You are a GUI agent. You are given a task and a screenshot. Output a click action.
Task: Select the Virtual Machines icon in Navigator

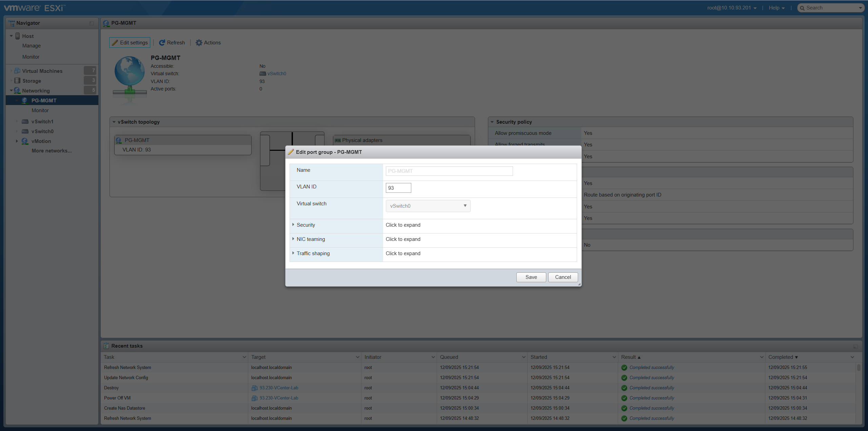click(17, 71)
